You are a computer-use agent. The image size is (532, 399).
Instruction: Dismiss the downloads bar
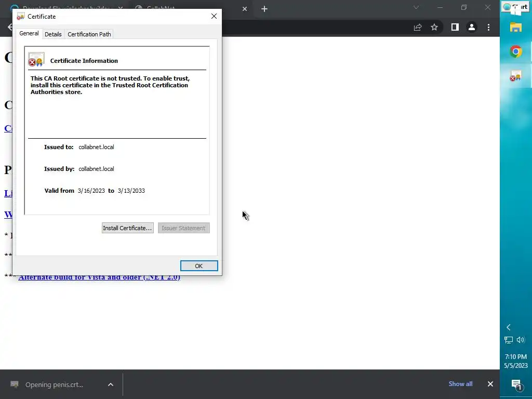(490, 384)
